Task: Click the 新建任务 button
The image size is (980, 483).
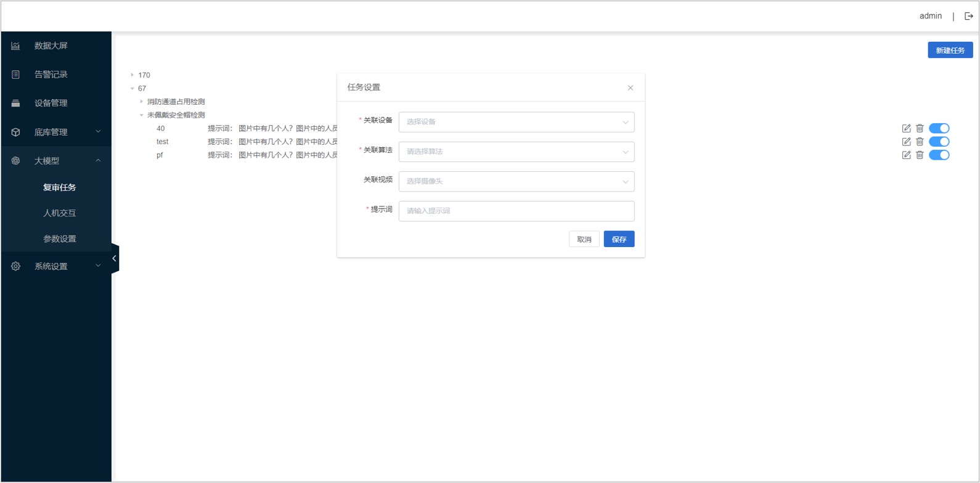Action: pyautogui.click(x=950, y=51)
